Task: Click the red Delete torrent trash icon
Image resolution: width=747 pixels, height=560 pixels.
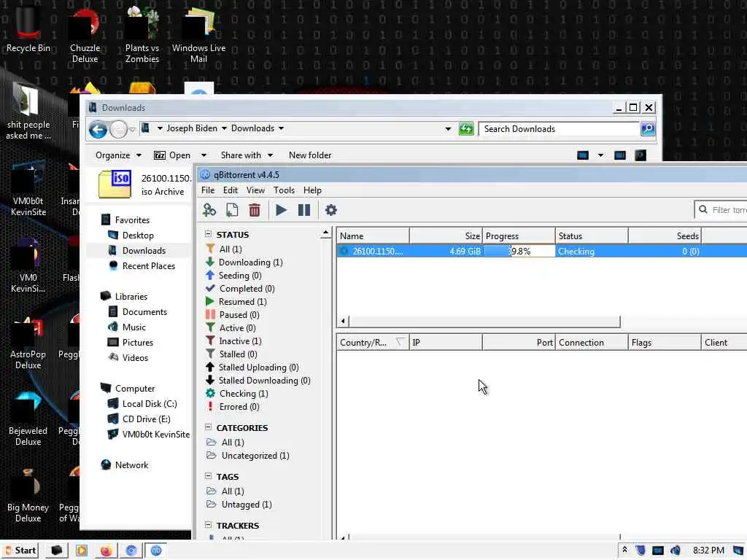Action: click(255, 210)
